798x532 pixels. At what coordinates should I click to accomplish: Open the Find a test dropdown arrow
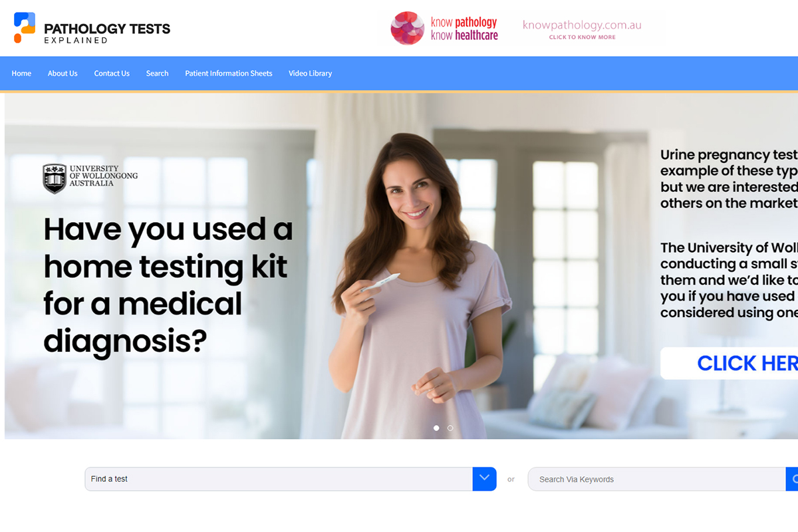(x=484, y=479)
